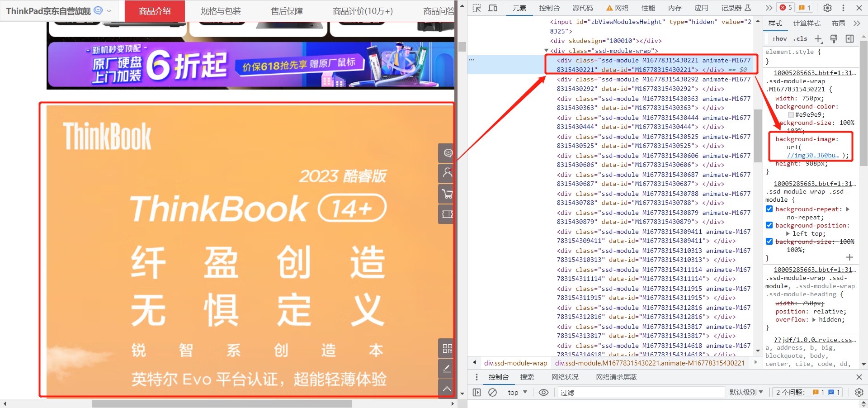868x408 pixels.
Task: Click div.ssd-module-wrap breadcrumb
Action: coord(515,363)
